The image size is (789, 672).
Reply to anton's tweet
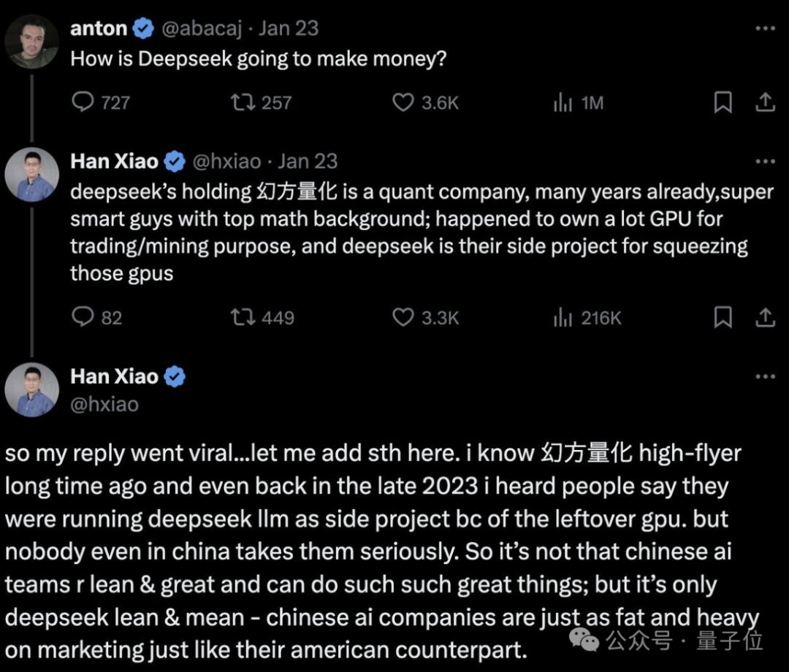coord(79,103)
